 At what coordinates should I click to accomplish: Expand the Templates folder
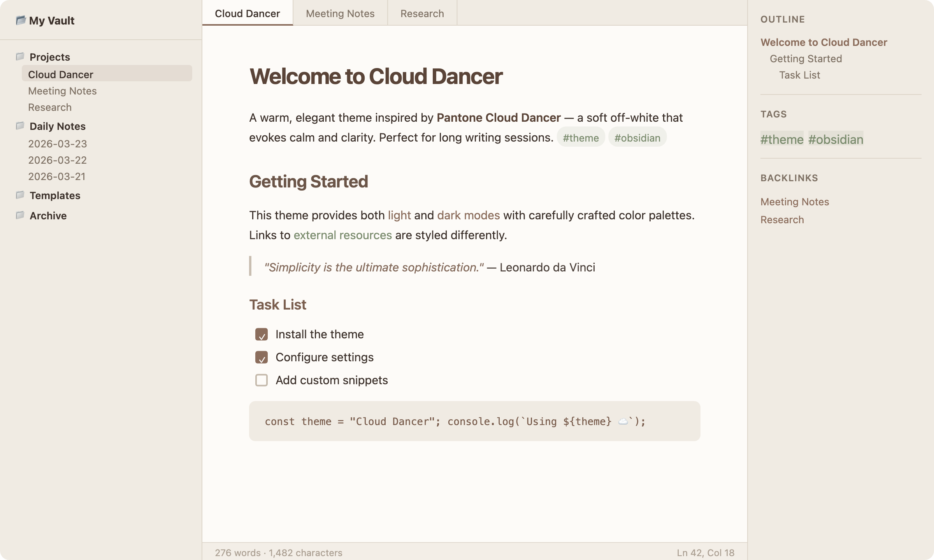[x=55, y=195]
